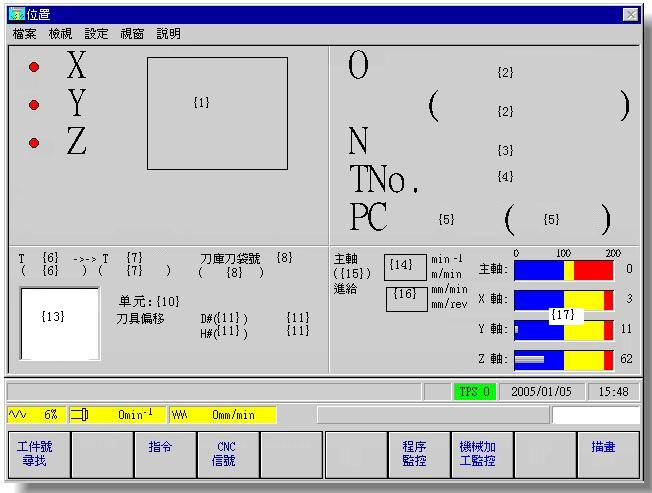Click the green TPS 0 indicator
The image size is (652, 493).
pyautogui.click(x=473, y=391)
